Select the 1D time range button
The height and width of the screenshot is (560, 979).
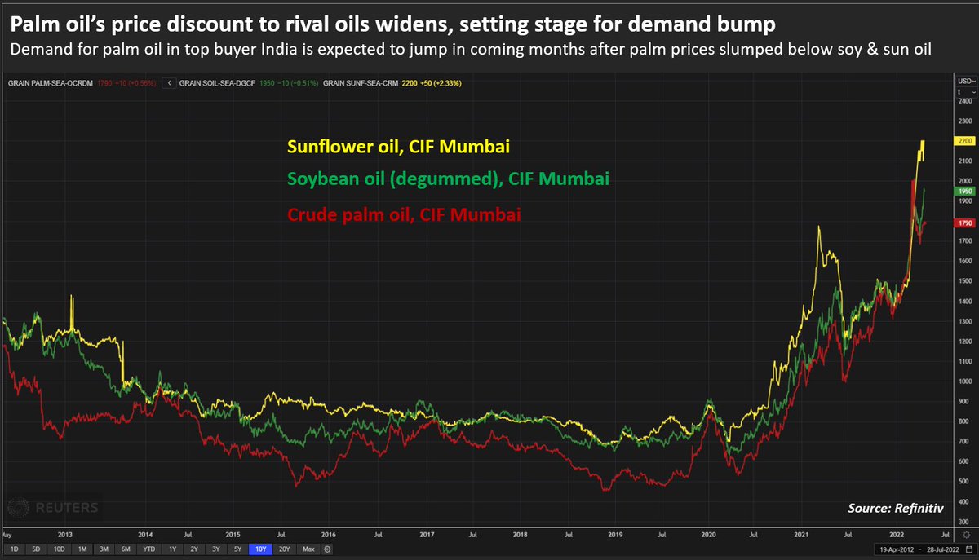tap(14, 549)
